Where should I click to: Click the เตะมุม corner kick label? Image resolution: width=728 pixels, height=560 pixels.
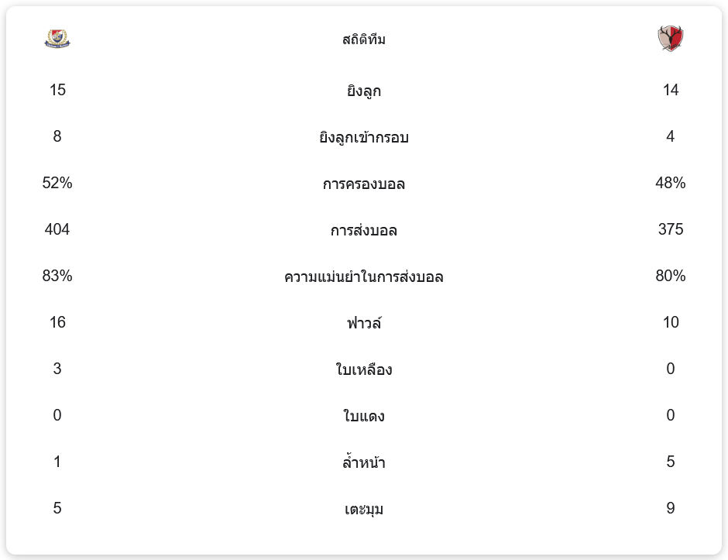[363, 509]
